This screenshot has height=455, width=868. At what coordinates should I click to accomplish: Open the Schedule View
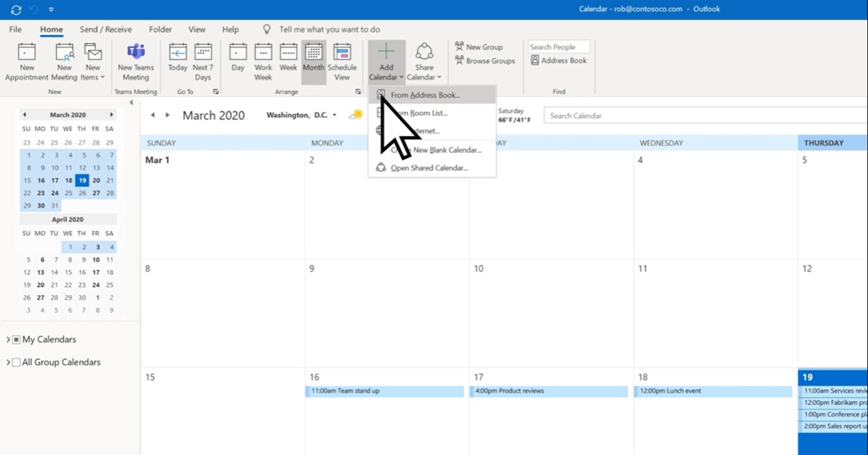point(342,60)
